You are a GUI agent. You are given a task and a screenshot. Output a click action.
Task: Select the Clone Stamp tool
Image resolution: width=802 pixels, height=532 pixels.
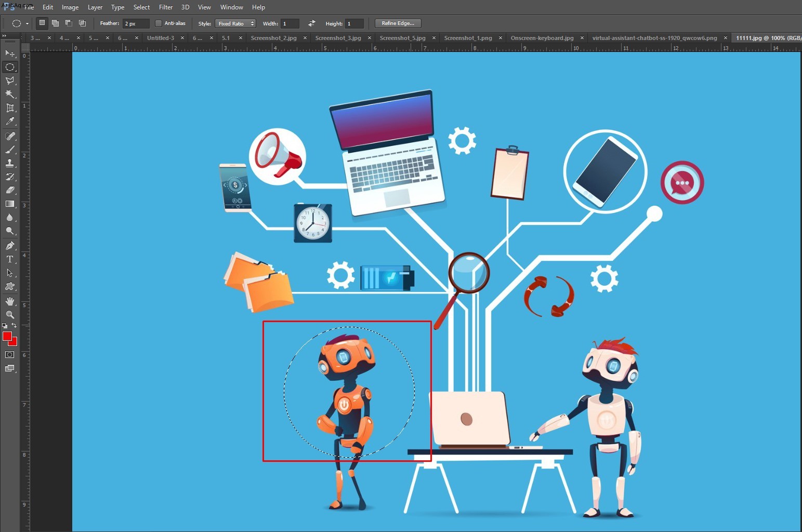point(10,163)
